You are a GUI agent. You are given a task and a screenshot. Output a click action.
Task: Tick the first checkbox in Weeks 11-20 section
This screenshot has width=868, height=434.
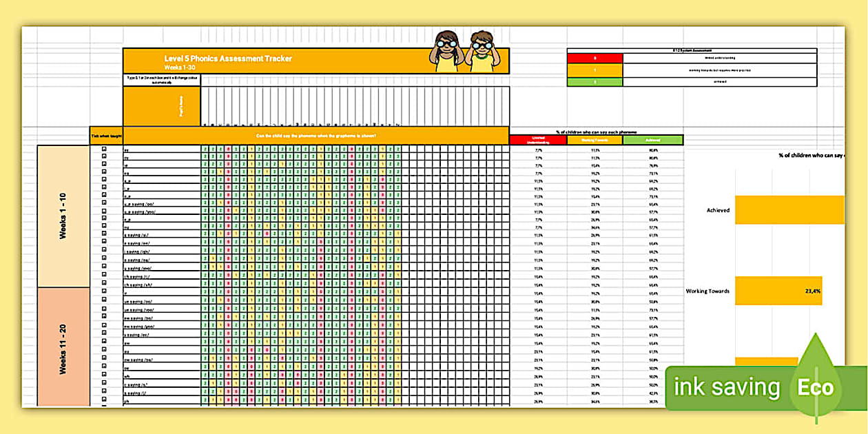(x=103, y=290)
